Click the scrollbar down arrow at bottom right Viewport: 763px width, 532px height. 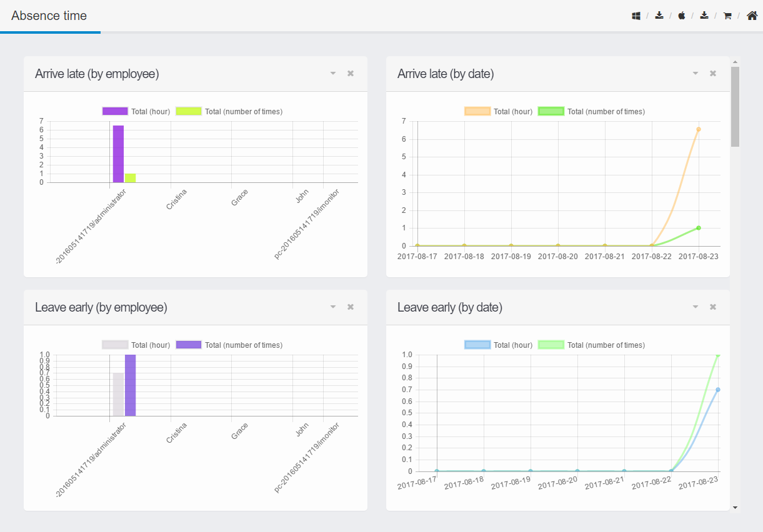(735, 507)
